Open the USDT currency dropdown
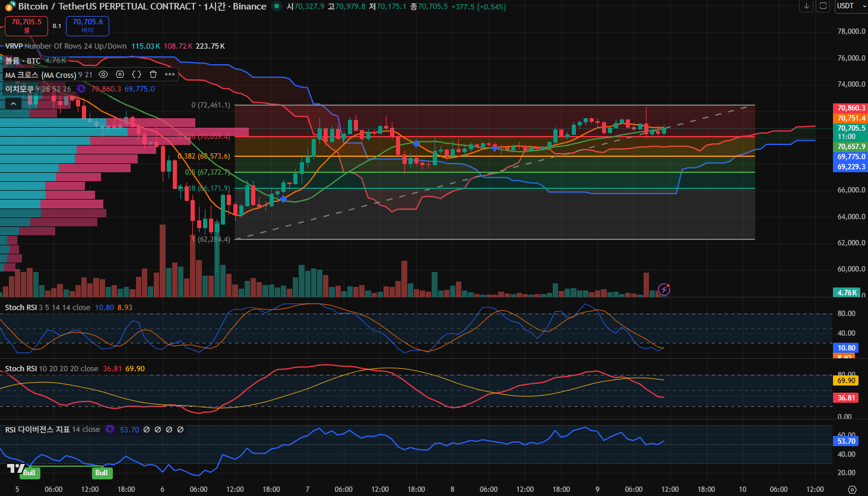The image size is (868, 496). pyautogui.click(x=850, y=6)
